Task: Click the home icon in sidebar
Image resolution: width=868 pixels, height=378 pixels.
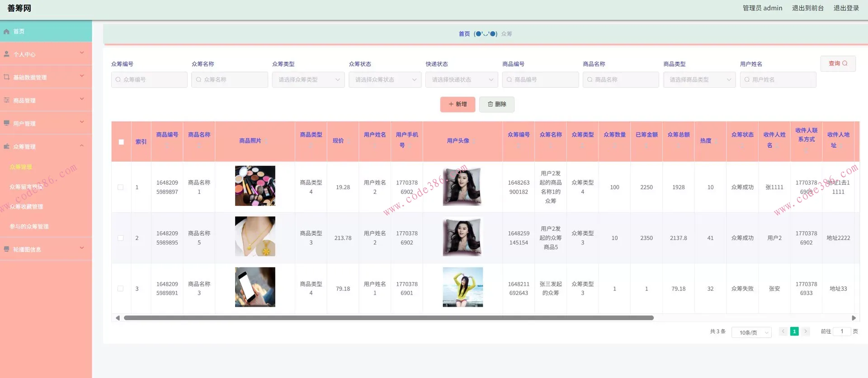Action: coord(6,32)
